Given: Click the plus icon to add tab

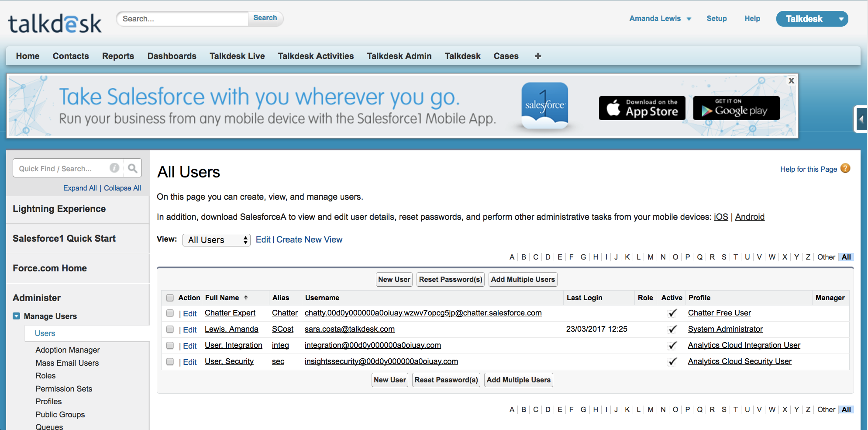Looking at the screenshot, I should [x=538, y=56].
